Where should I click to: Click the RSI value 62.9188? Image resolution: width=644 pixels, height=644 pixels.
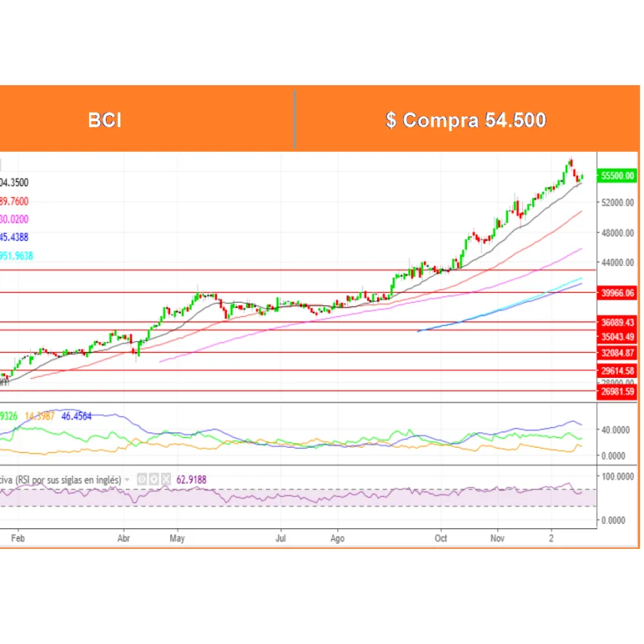(189, 479)
